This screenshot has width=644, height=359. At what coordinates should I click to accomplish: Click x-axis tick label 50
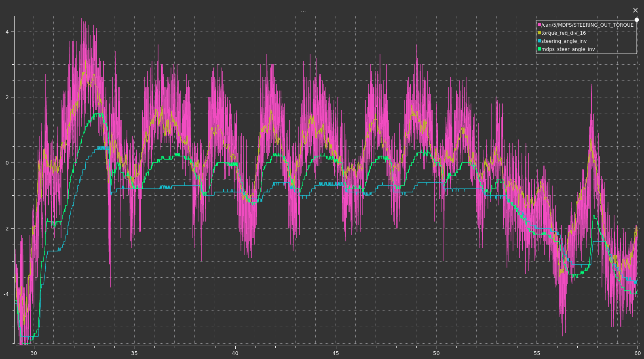tap(436, 353)
